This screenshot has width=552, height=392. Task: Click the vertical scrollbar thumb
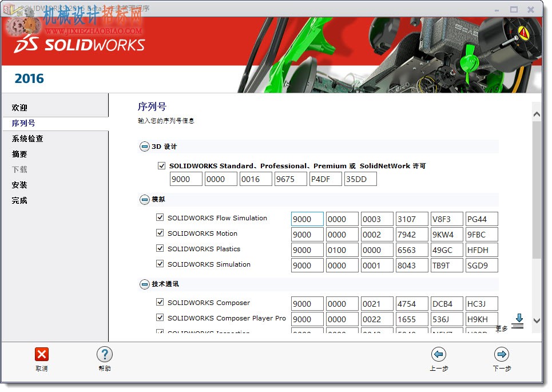pos(537,190)
